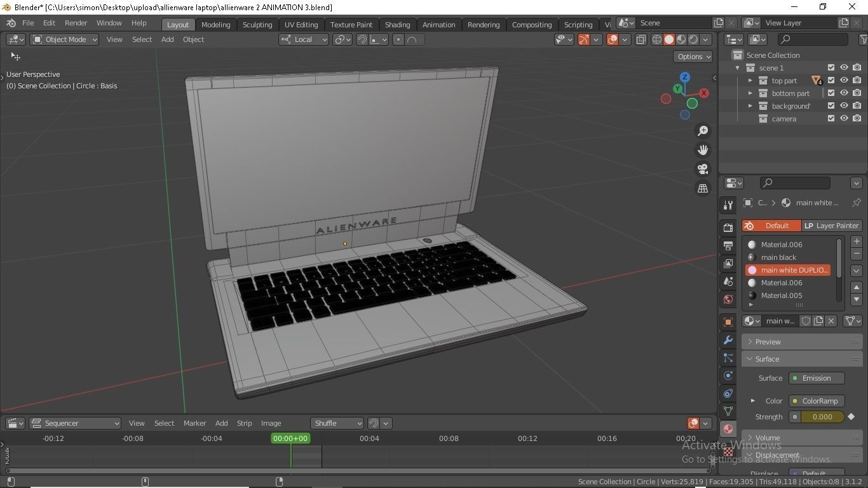The image size is (868, 488).
Task: Open the View Layer properties tab
Action: [x=728, y=263]
